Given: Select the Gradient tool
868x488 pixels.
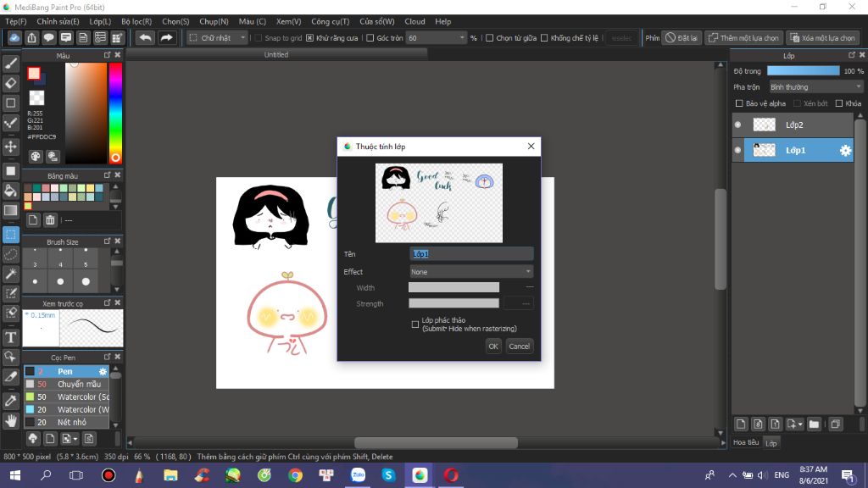Looking at the screenshot, I should [10, 211].
